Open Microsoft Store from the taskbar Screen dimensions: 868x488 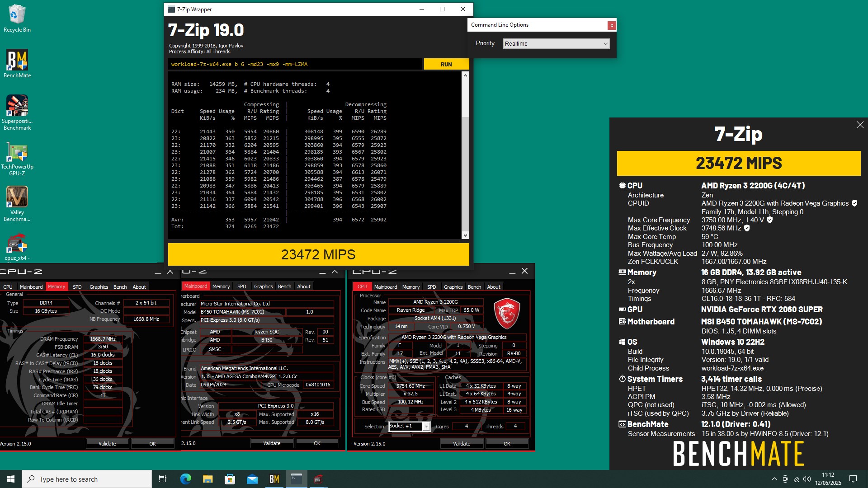[x=230, y=479]
